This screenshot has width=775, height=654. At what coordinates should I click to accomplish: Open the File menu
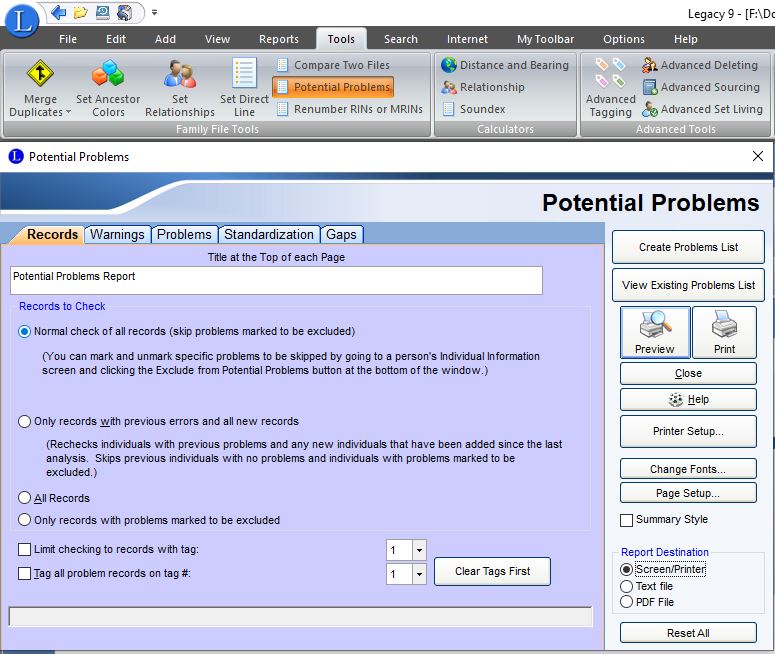[x=68, y=39]
